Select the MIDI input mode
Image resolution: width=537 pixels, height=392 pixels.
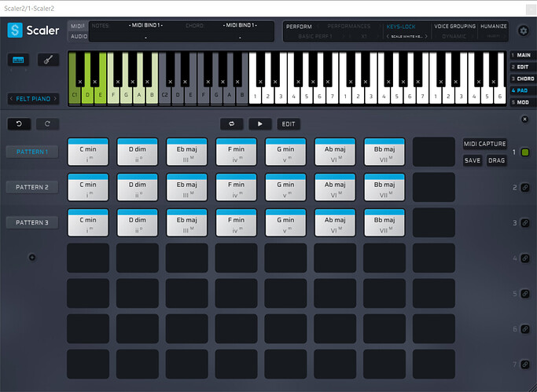pos(78,27)
